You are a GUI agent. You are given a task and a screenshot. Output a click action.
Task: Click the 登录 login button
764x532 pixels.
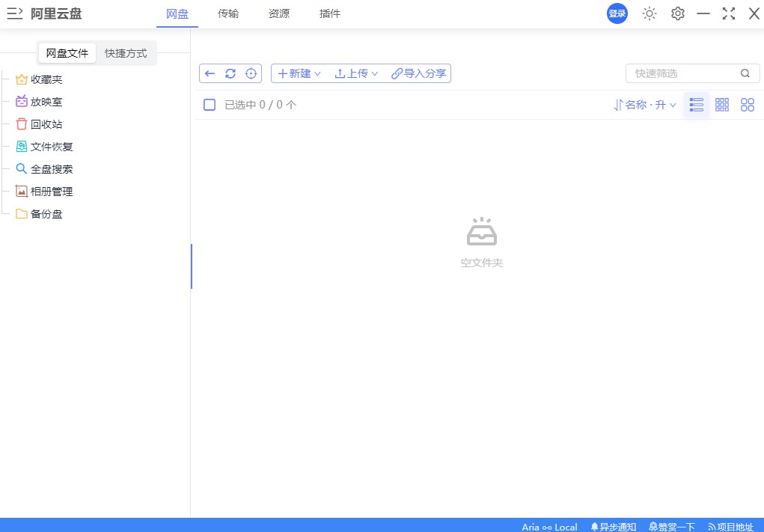click(617, 13)
